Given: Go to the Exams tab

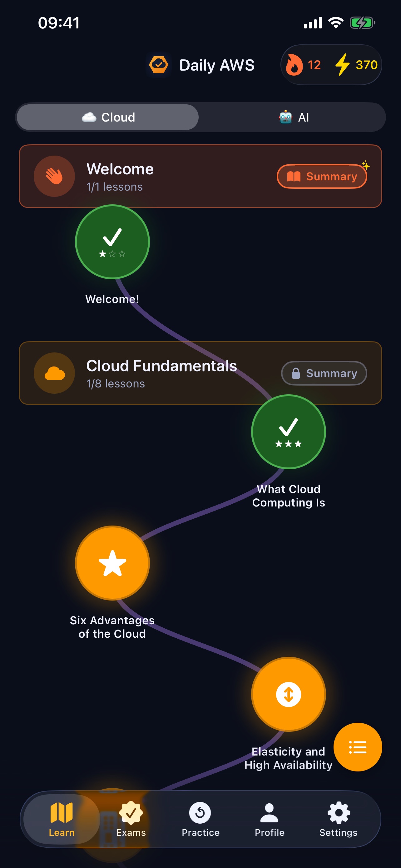Looking at the screenshot, I should (131, 819).
